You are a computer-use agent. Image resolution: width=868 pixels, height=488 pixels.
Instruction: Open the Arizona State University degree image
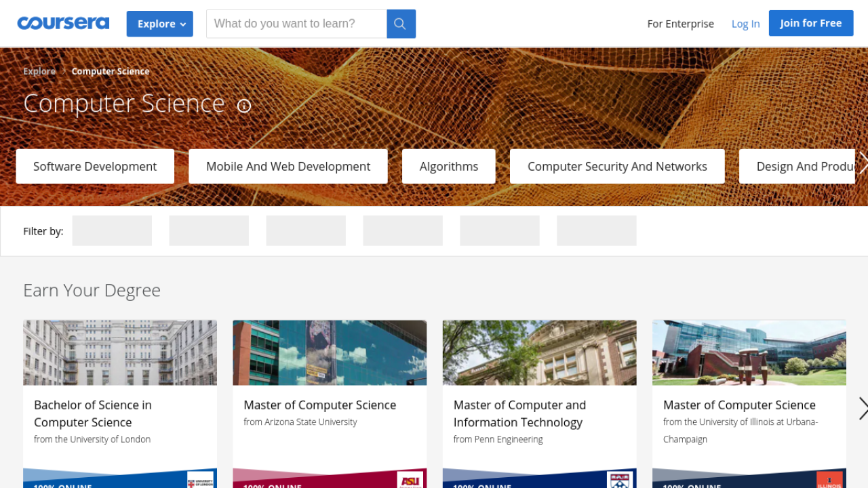tap(330, 352)
